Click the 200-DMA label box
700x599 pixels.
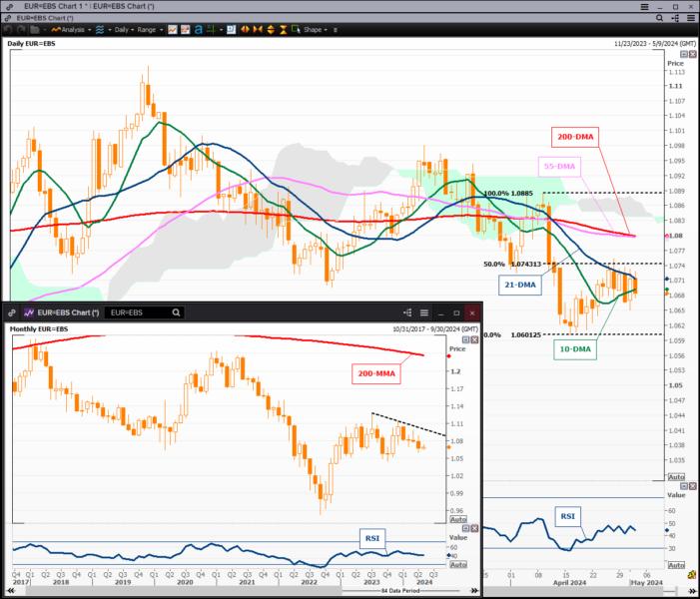tap(575, 137)
